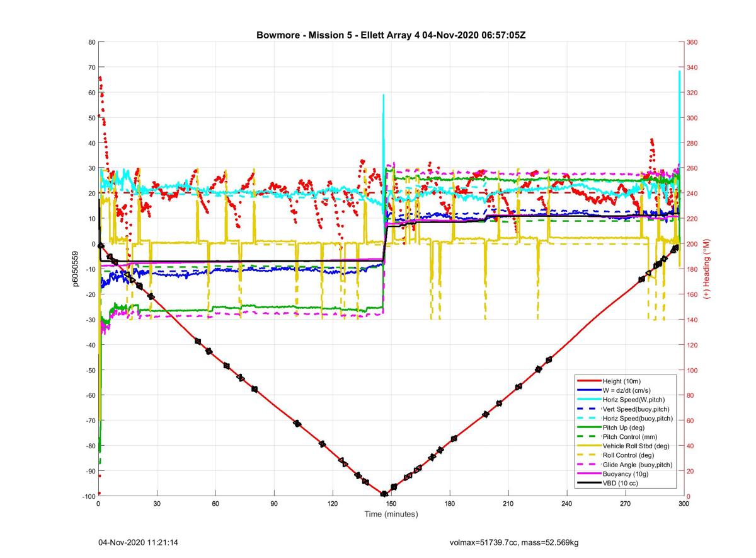Click the magenta solid line sample beside Buoyancy

pyautogui.click(x=590, y=474)
